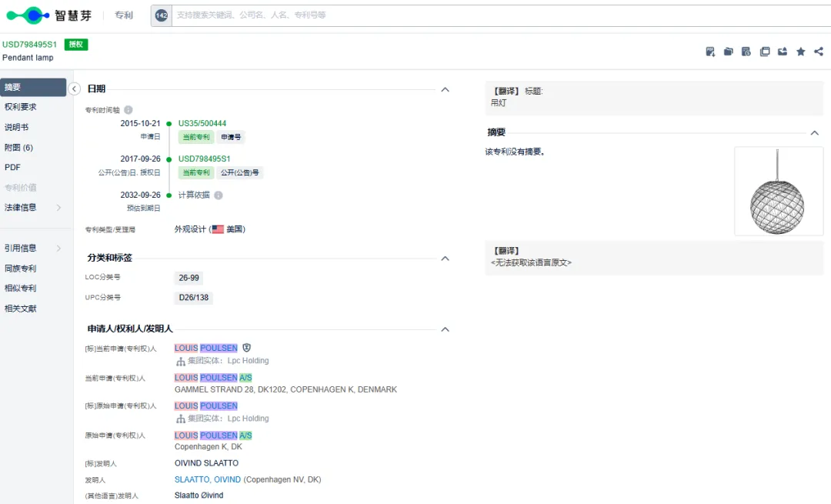Open current standardized applicant LOUIS POULSEN link
This screenshot has height=504, width=831.
pos(205,349)
